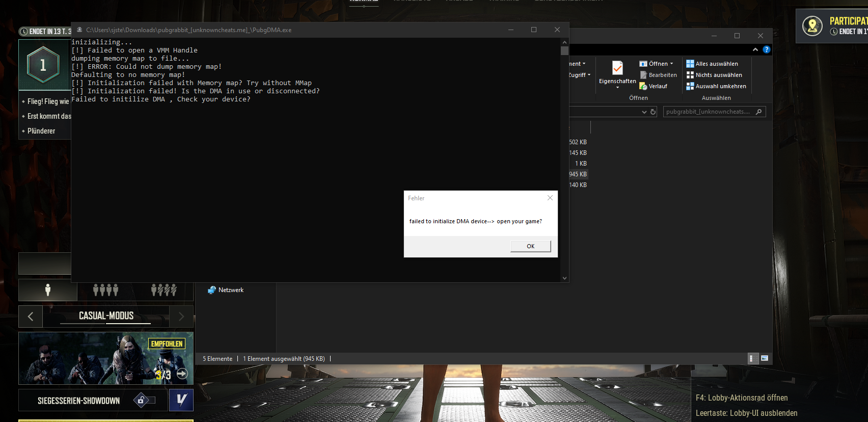Open the EMPFOHLEN recommended mode thumbnail
This screenshot has height=422, width=868.
[x=106, y=358]
